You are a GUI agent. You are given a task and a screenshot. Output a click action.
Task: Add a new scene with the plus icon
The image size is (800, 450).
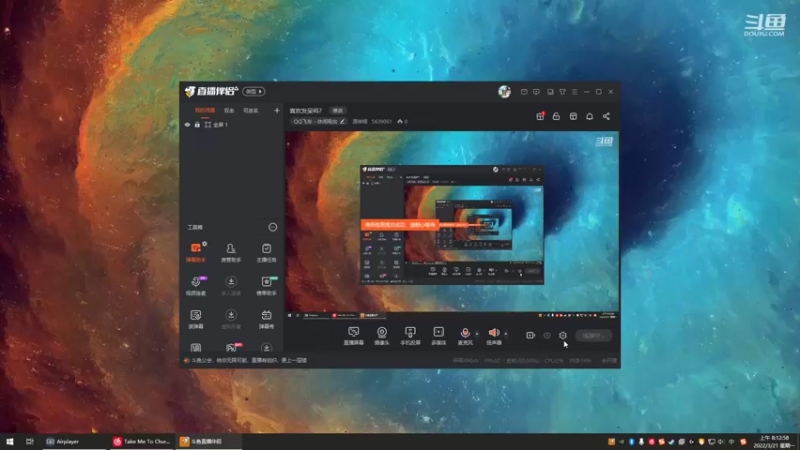[x=277, y=110]
